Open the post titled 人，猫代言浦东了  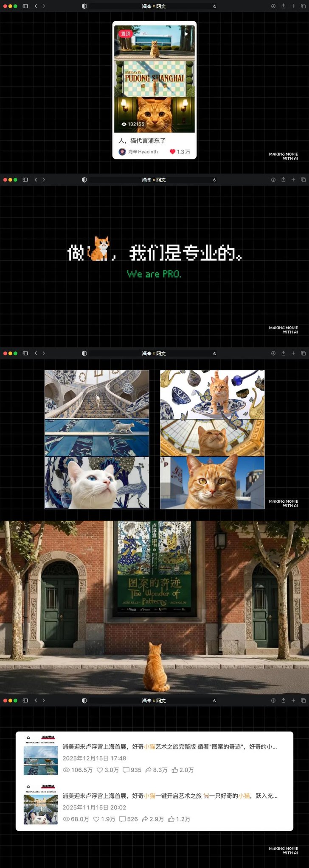coord(142,141)
